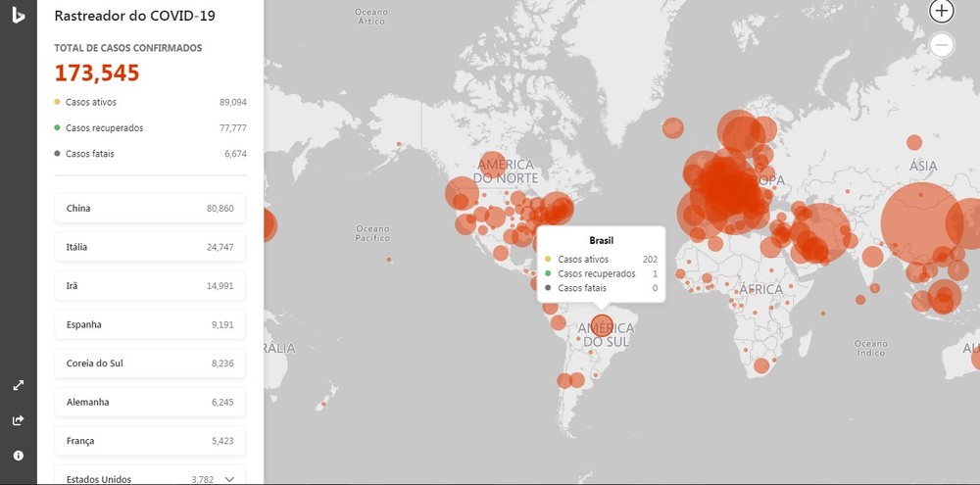
Task: Click the Casos ativos yellow dot legend
Action: point(58,102)
